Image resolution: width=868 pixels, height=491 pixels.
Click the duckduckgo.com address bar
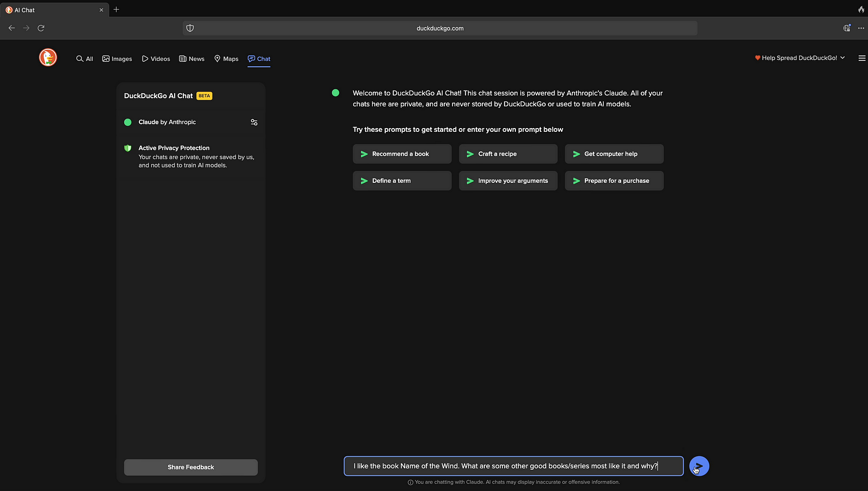click(440, 28)
